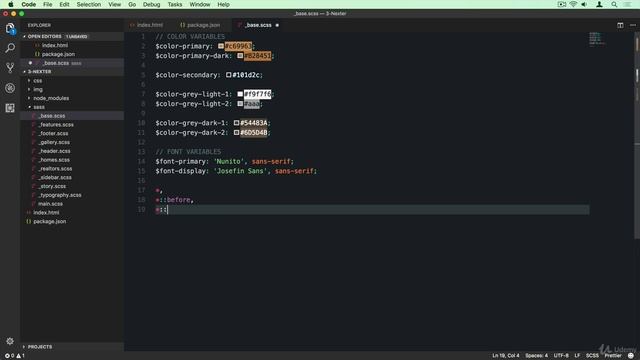
Task: Click the $color-grey-light-1 color swatch
Action: (240, 94)
